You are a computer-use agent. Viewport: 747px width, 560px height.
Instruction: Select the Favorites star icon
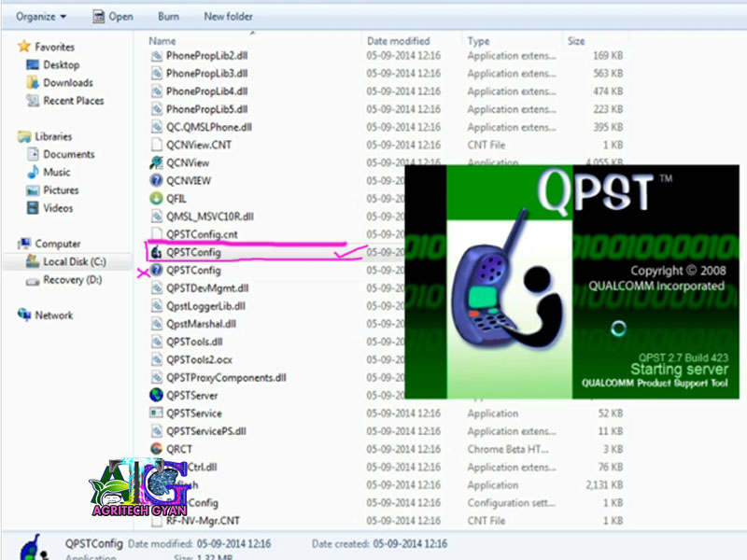24,47
